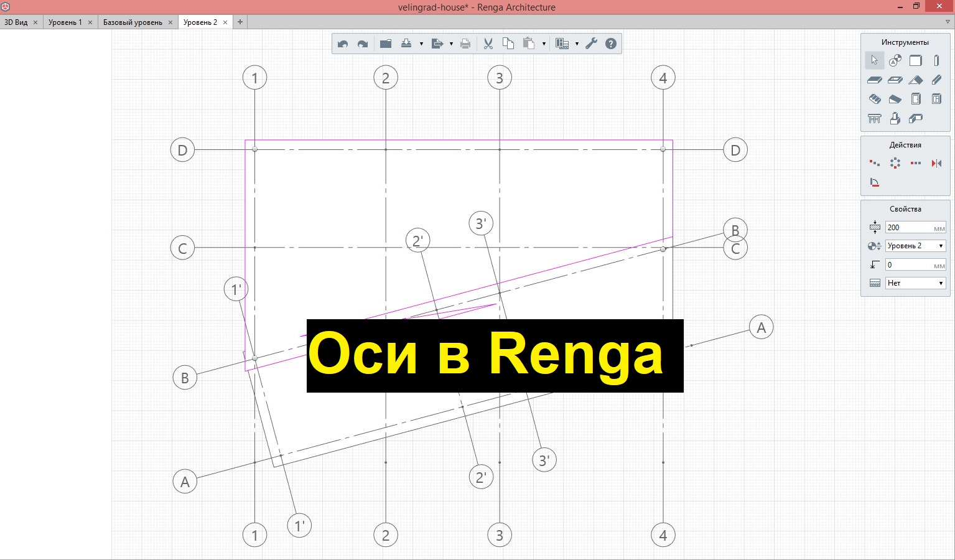Image resolution: width=955 pixels, height=560 pixels.
Task: Choose the rotate-by-angle action
Action: tap(874, 182)
